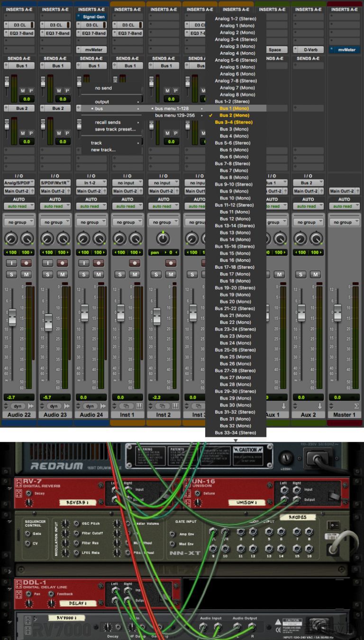Viewport: 364px width, 640px height.
Task: Select 'new track...' from the menu
Action: point(103,150)
